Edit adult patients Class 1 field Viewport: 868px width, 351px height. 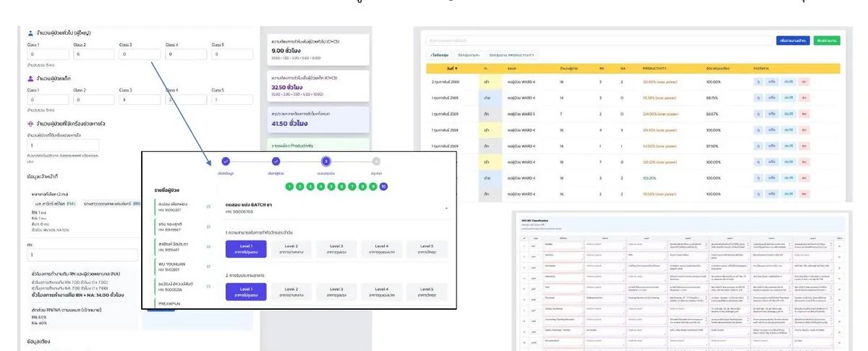pyautogui.click(x=47, y=55)
